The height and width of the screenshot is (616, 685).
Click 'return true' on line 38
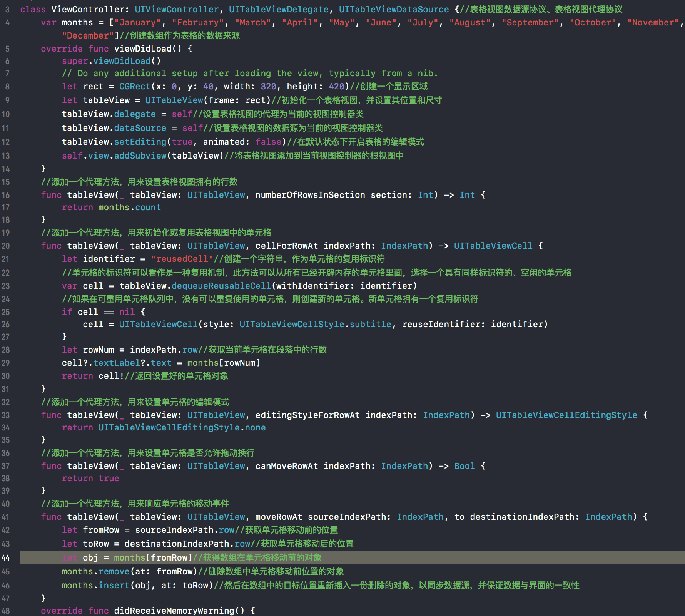pyautogui.click(x=90, y=478)
